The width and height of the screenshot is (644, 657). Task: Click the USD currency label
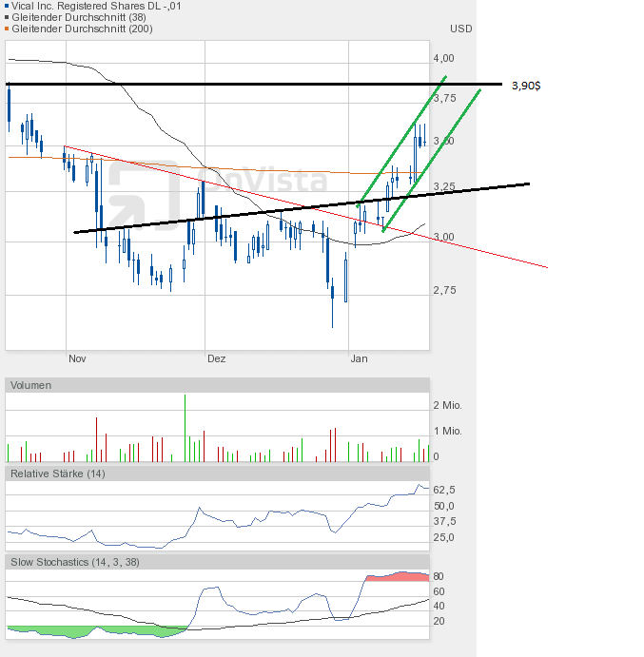click(x=461, y=29)
